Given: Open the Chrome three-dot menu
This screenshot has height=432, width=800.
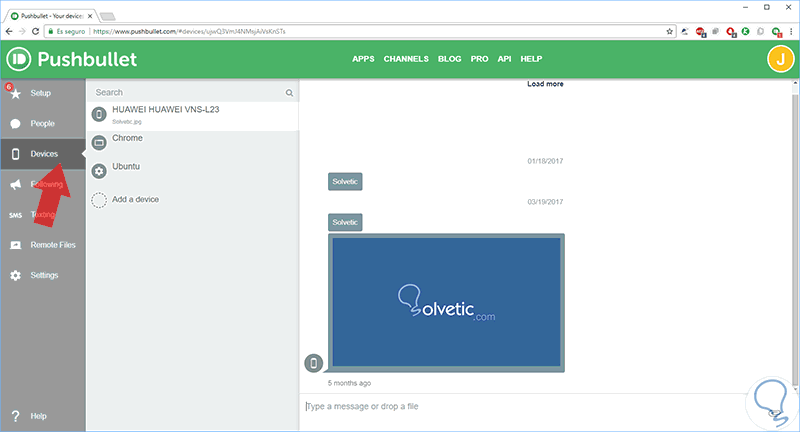Looking at the screenshot, I should pyautogui.click(x=791, y=31).
